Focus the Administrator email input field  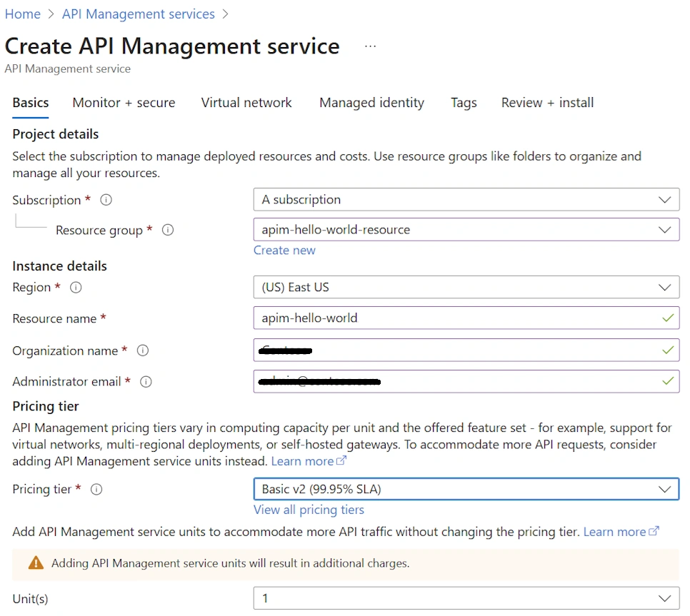pos(466,381)
